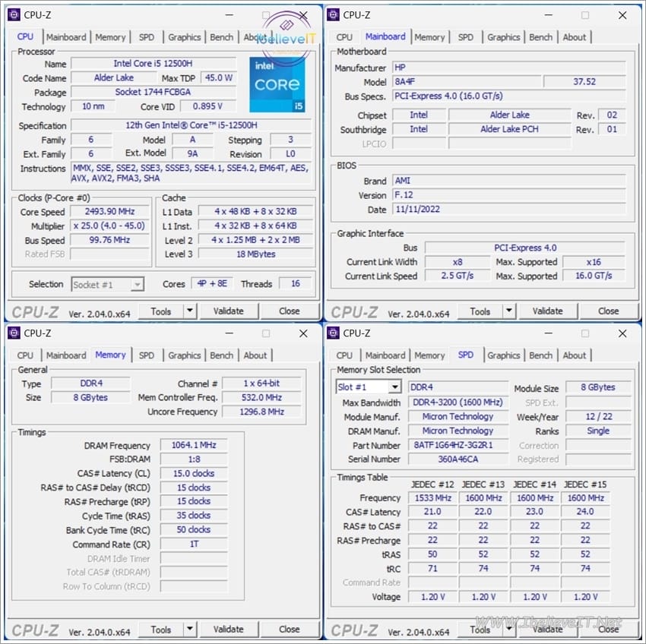646x644 pixels.
Task: Click Tools button in the Memory window
Action: click(160, 630)
